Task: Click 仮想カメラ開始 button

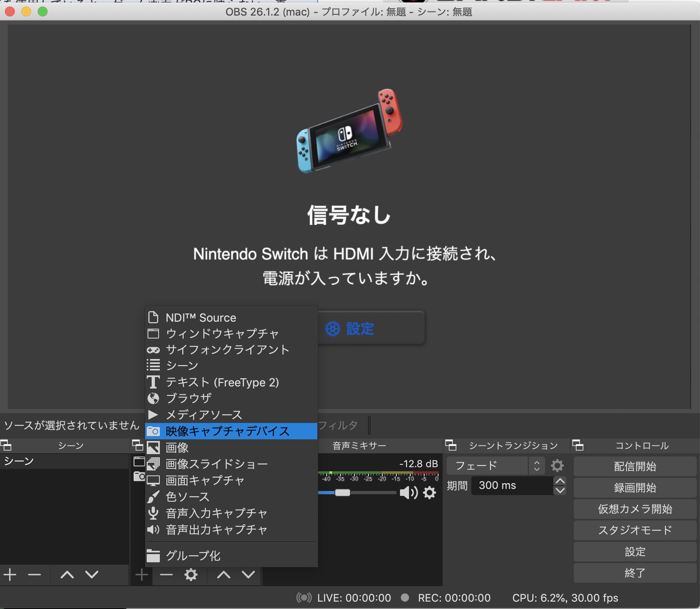Action: 635,509
